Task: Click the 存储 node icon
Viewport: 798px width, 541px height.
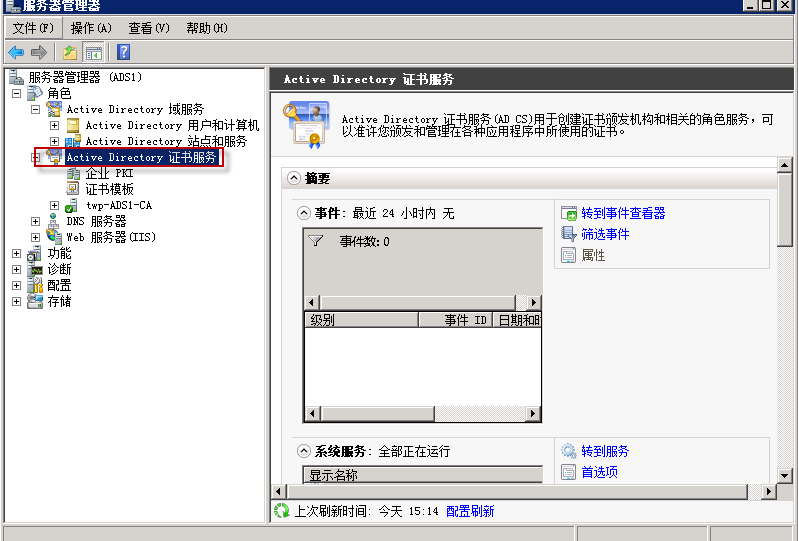Action: (35, 301)
